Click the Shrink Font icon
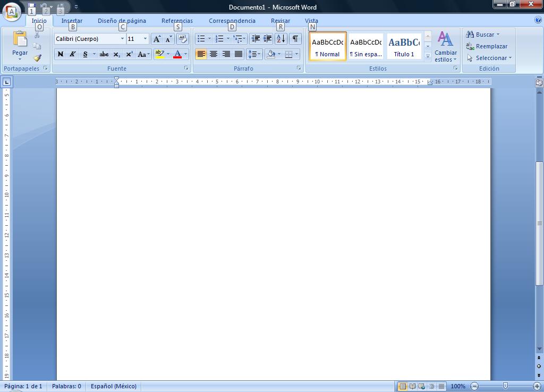544x392 pixels. pos(168,39)
